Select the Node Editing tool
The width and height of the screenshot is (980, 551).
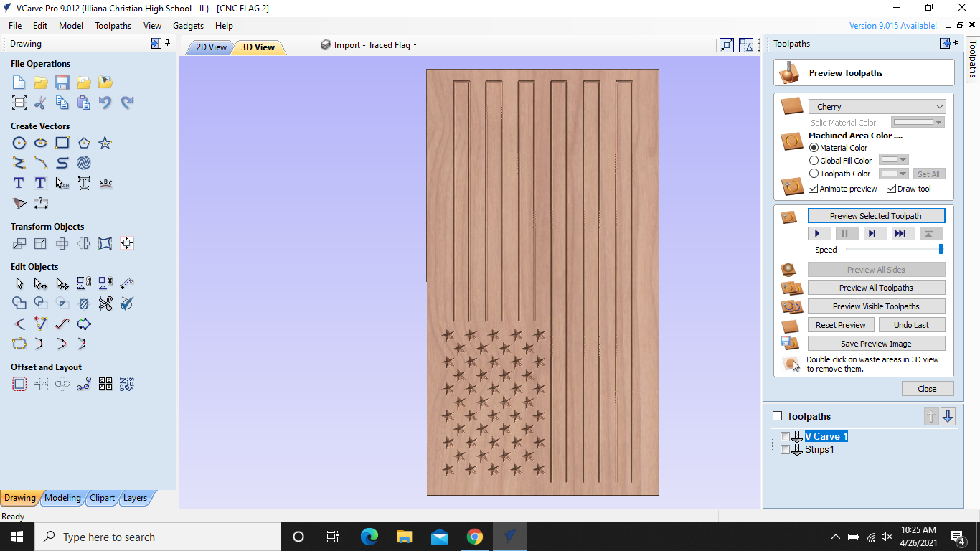point(41,283)
